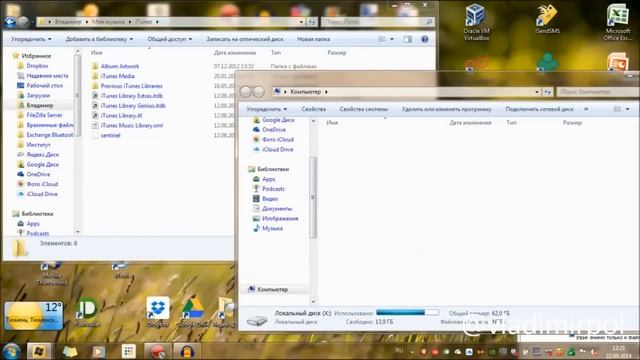Open the Album Artwork folder
Viewport: 640px width, 360px height.
(120, 66)
